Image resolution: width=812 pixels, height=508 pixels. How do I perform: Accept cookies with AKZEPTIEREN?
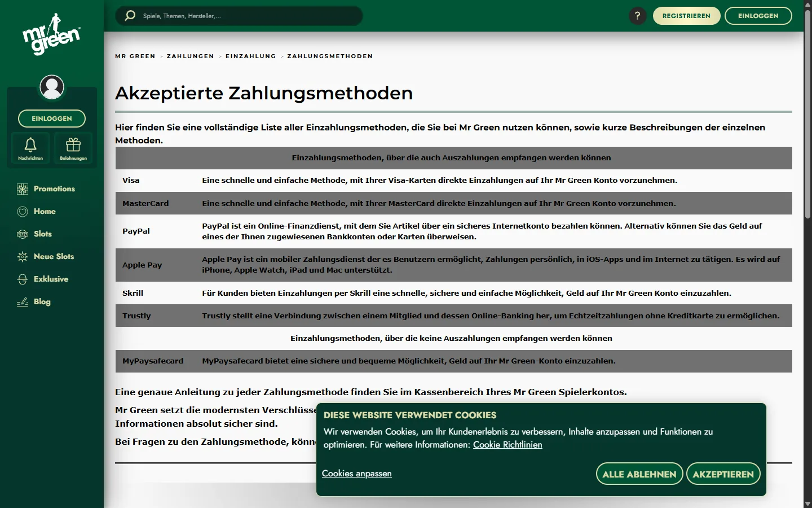click(723, 474)
